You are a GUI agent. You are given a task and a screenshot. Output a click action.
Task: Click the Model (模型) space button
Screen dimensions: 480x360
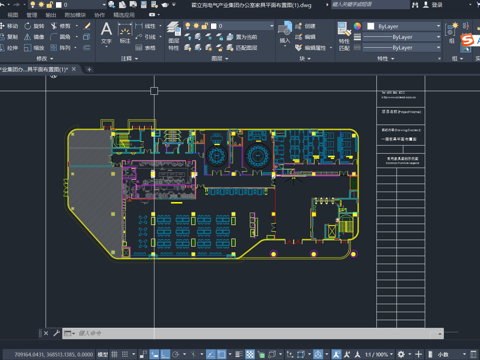(103, 354)
